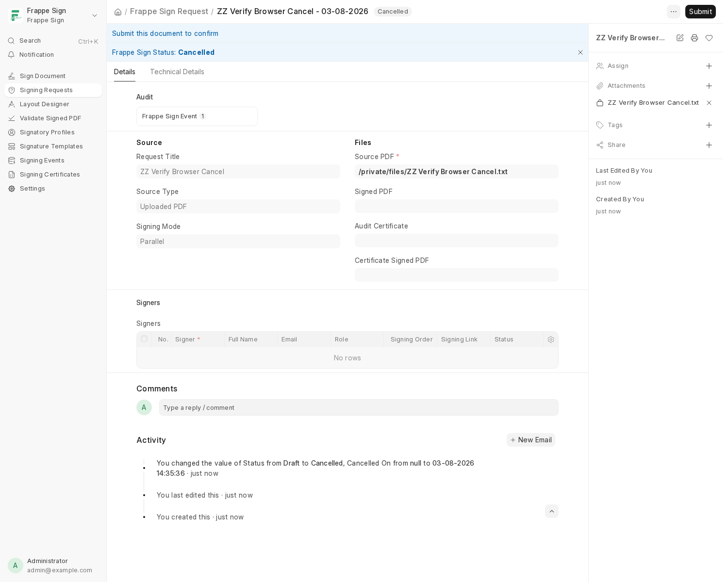Open Signing Requests sidebar item

[53, 90]
